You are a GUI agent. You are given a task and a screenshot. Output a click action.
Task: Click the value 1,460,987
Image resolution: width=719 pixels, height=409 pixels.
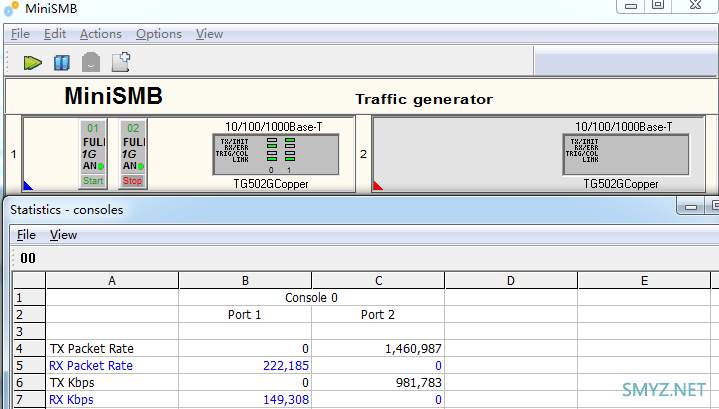(413, 348)
